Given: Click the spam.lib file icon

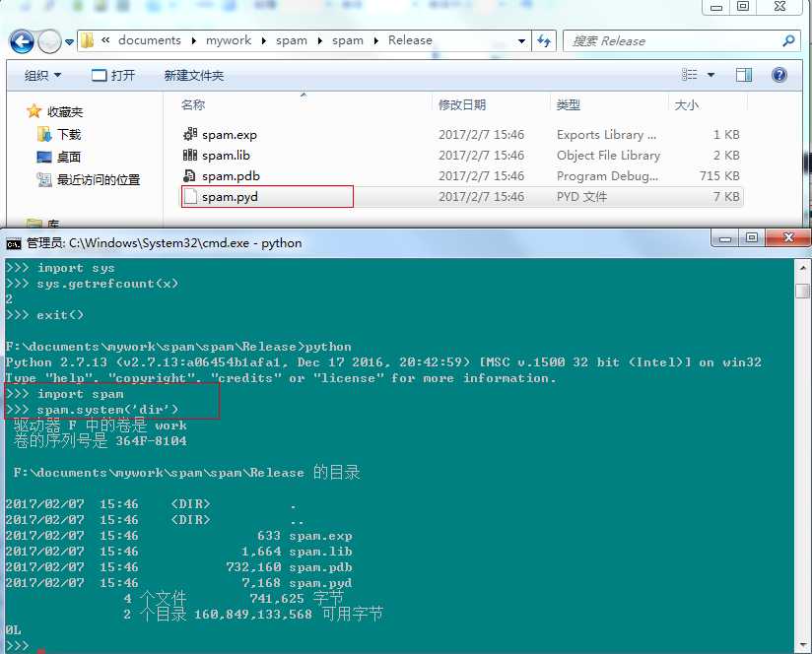Looking at the screenshot, I should (x=190, y=155).
